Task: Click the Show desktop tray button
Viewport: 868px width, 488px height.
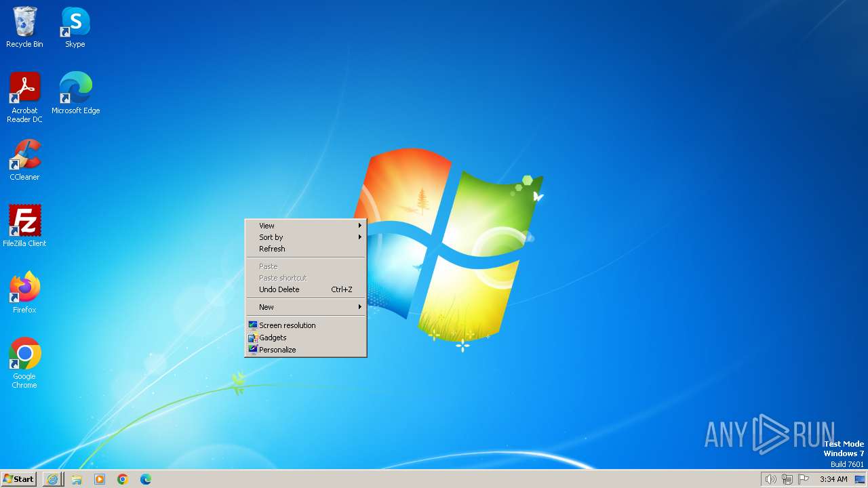Action: [860, 479]
